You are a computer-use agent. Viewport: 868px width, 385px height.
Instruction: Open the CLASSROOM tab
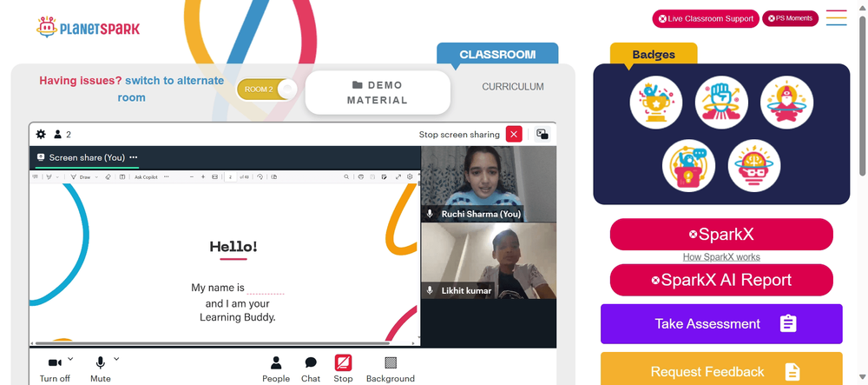click(497, 54)
